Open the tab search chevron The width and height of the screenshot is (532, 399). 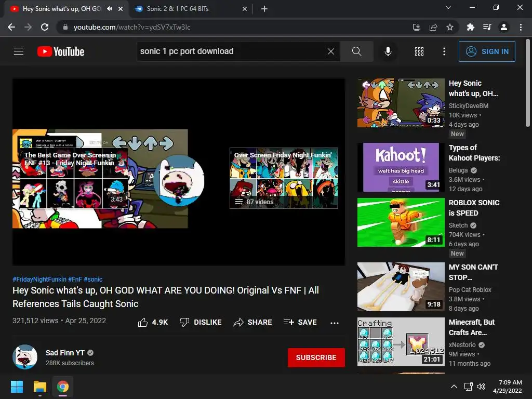(448, 7)
